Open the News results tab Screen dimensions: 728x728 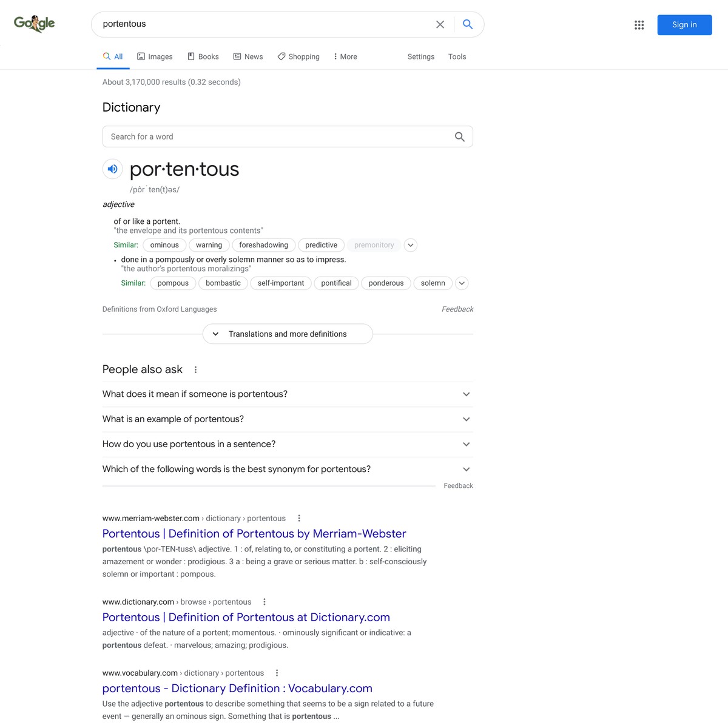248,56
